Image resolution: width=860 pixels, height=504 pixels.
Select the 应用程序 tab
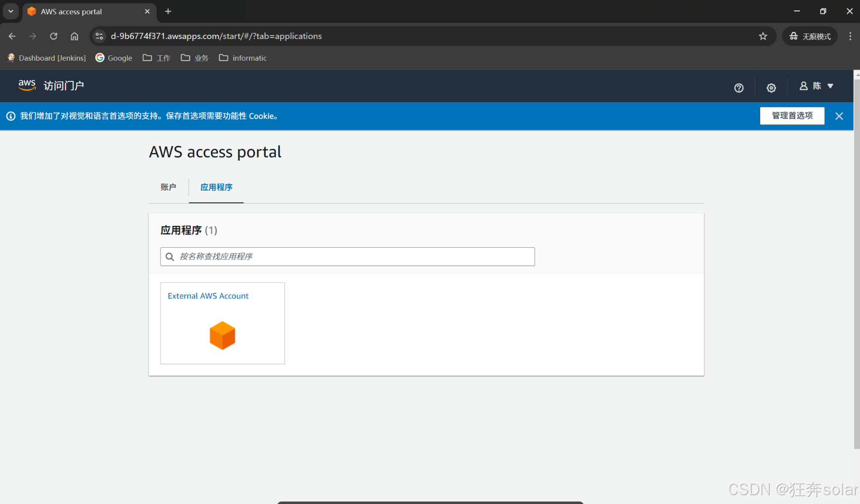tap(216, 187)
